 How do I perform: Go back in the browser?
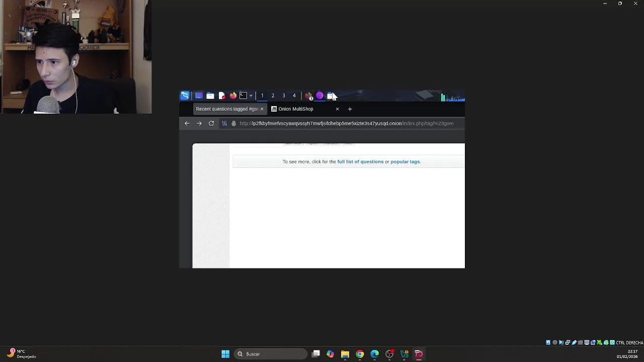tap(187, 123)
